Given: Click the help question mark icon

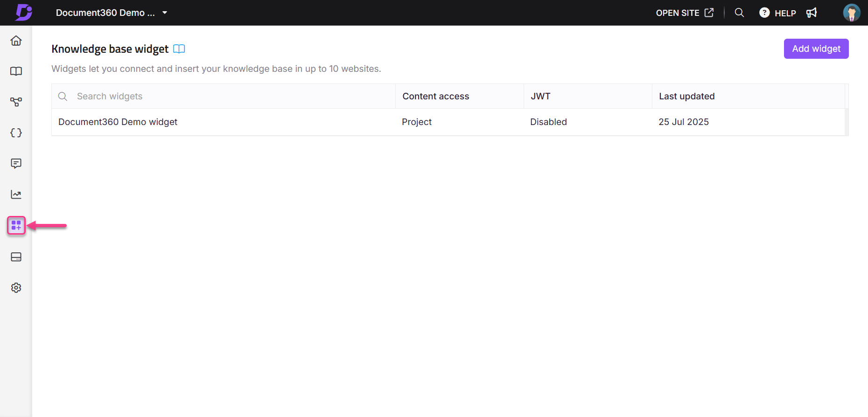Looking at the screenshot, I should tap(764, 13).
